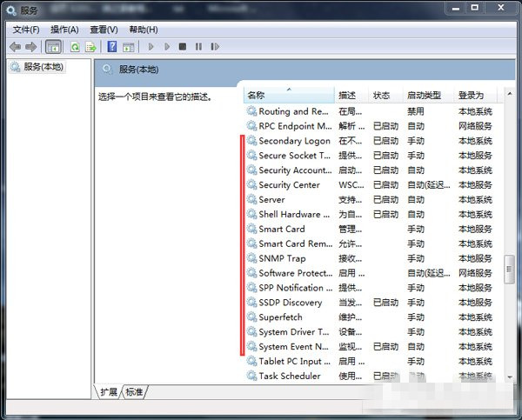Screen dimensions: 522x420
Task: Sort by the 启动类型 column header
Action: [x=429, y=96]
